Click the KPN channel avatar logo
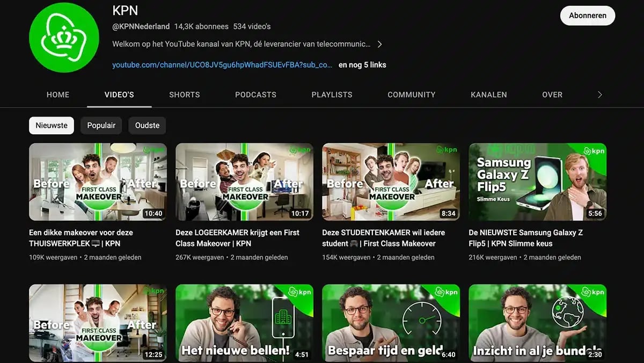The image size is (644, 363). tap(64, 37)
